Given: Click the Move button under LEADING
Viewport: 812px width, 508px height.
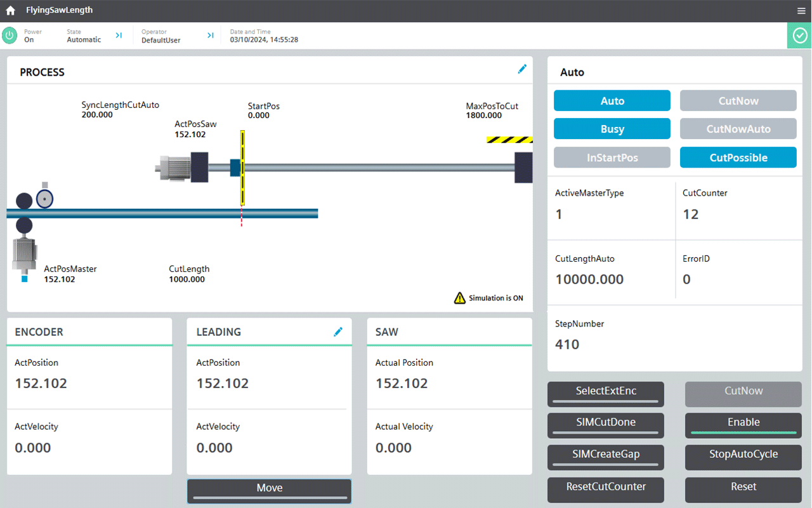Looking at the screenshot, I should (269, 491).
